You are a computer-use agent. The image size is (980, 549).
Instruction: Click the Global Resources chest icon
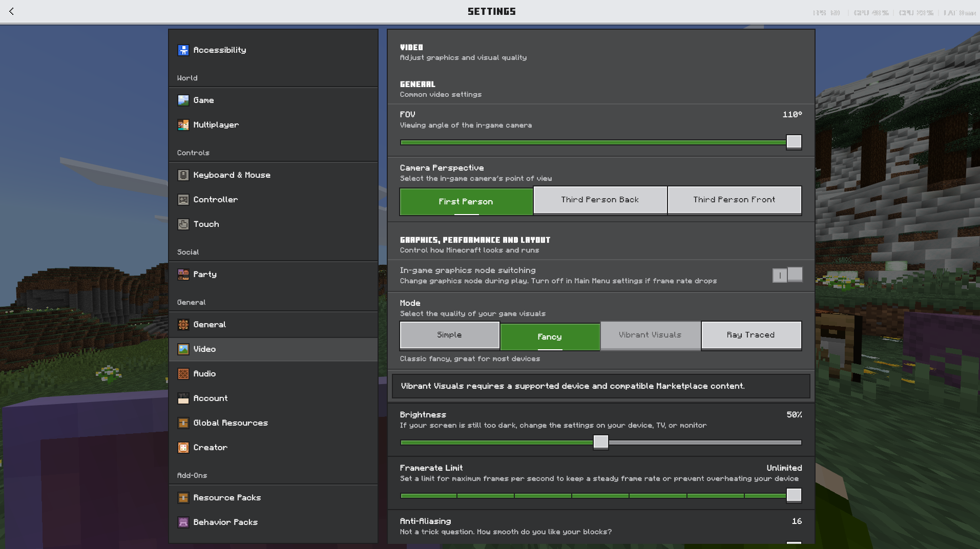pos(183,423)
